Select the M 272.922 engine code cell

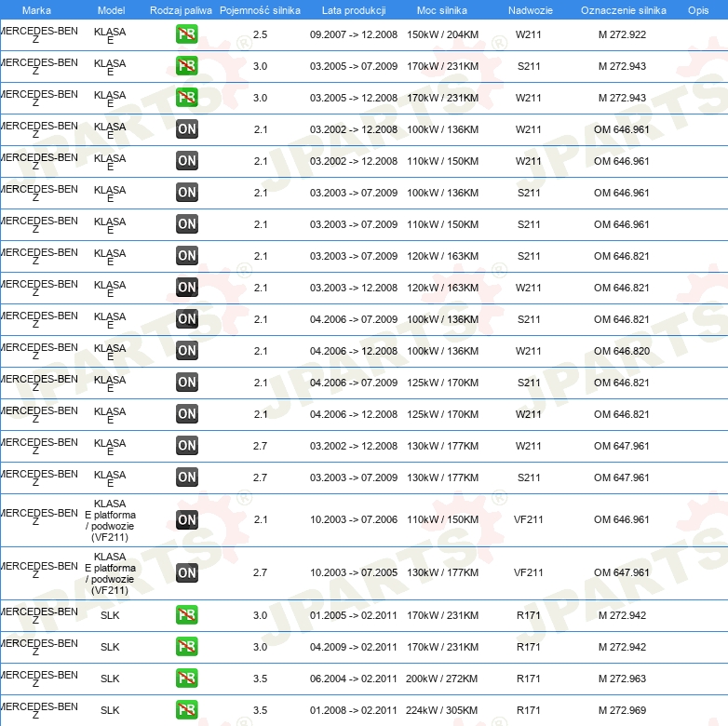[x=622, y=34]
